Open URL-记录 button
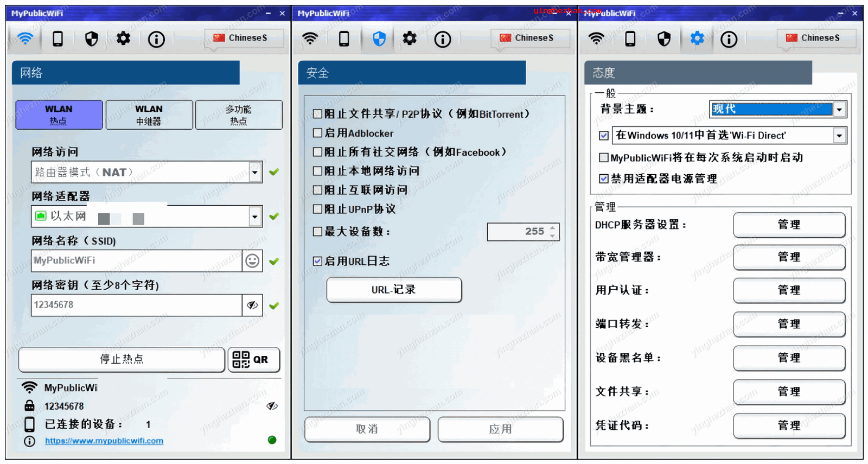 tap(394, 290)
